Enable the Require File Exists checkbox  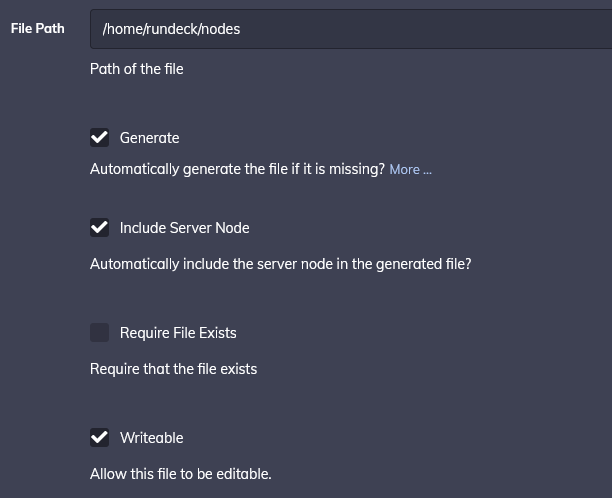pyautogui.click(x=100, y=333)
